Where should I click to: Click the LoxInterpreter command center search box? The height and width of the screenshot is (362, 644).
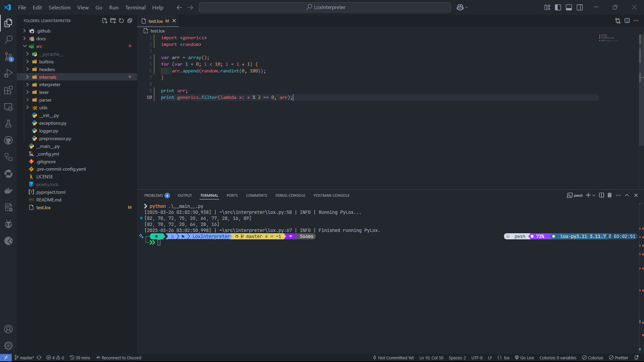325,7
